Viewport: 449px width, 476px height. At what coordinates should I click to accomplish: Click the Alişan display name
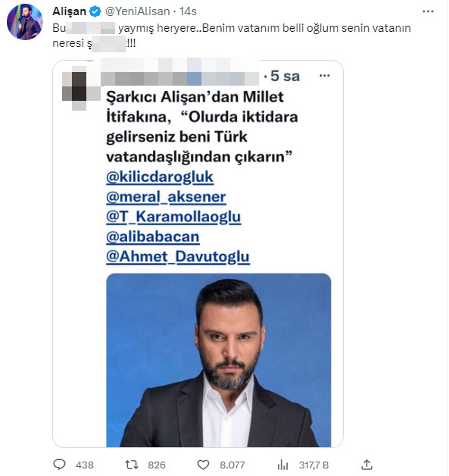(70, 11)
